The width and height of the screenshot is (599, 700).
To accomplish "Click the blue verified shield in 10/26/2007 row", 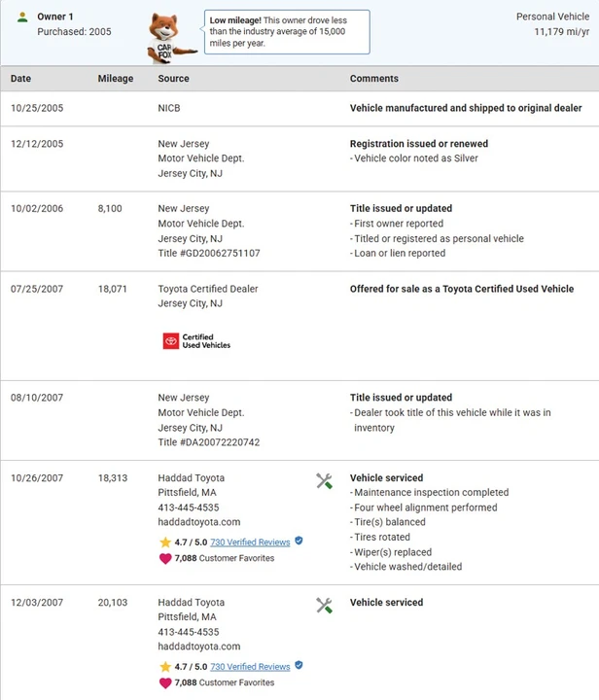I will [x=299, y=541].
